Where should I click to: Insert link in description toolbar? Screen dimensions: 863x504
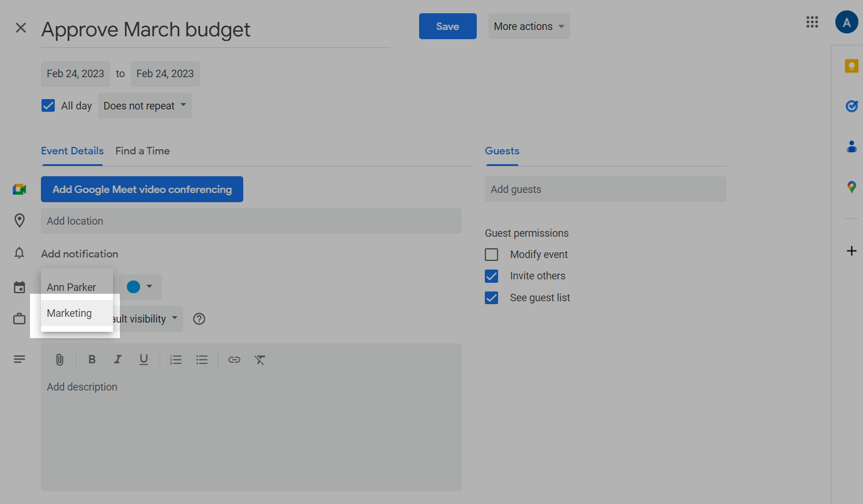point(234,360)
